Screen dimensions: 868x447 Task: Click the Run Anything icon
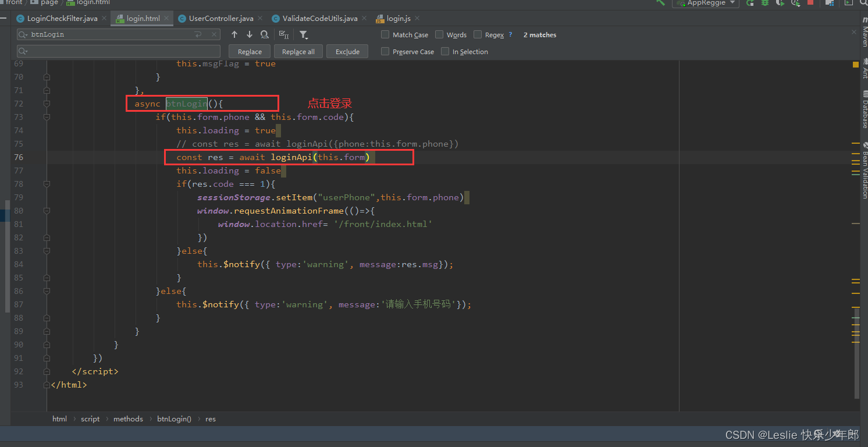point(848,3)
